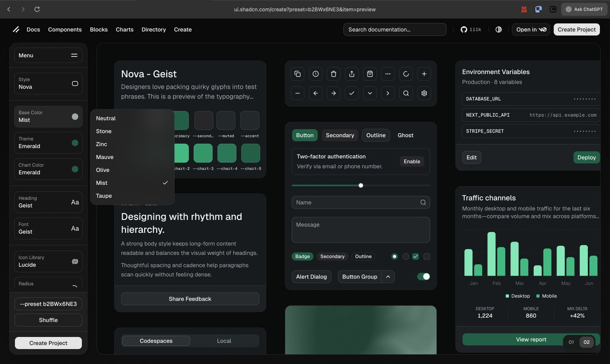Select the filled radio button
Image resolution: width=610 pixels, height=364 pixels.
[x=394, y=256]
